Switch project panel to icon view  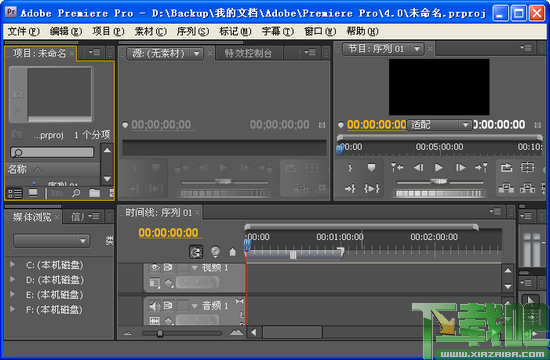[33, 193]
